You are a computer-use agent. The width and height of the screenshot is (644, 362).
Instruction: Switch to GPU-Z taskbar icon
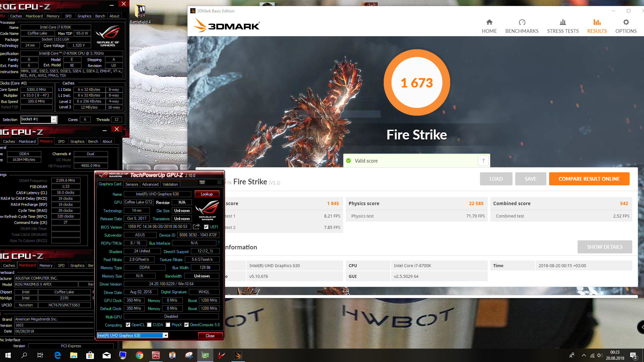[x=205, y=355]
